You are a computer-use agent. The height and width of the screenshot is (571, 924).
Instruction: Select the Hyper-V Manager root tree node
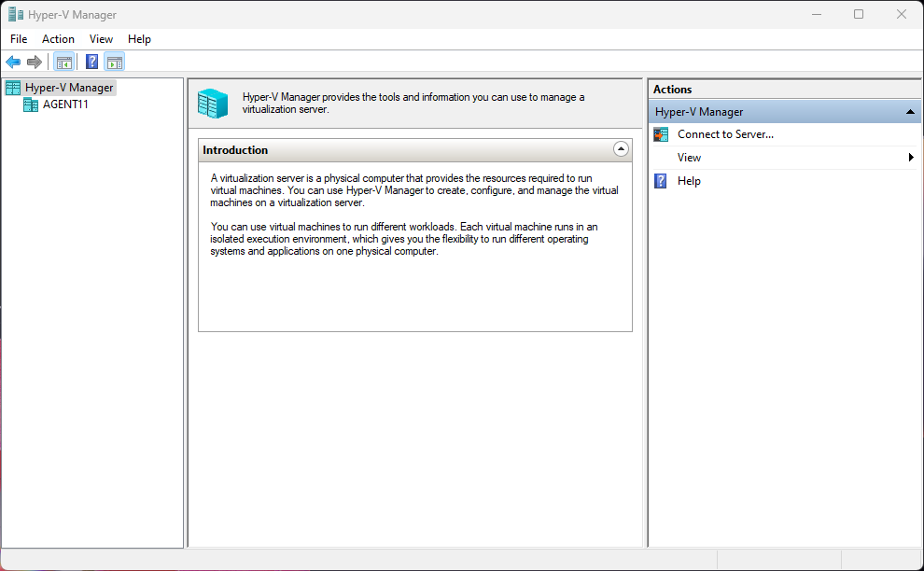tap(69, 88)
